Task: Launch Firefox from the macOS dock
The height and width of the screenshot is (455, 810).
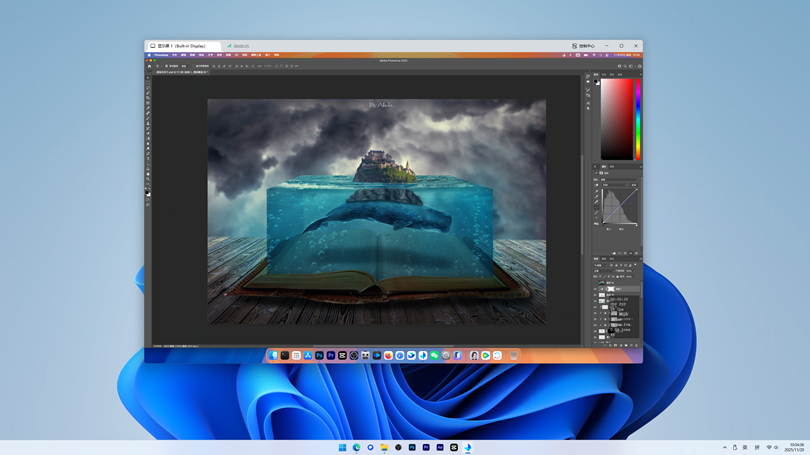Action: 388,356
